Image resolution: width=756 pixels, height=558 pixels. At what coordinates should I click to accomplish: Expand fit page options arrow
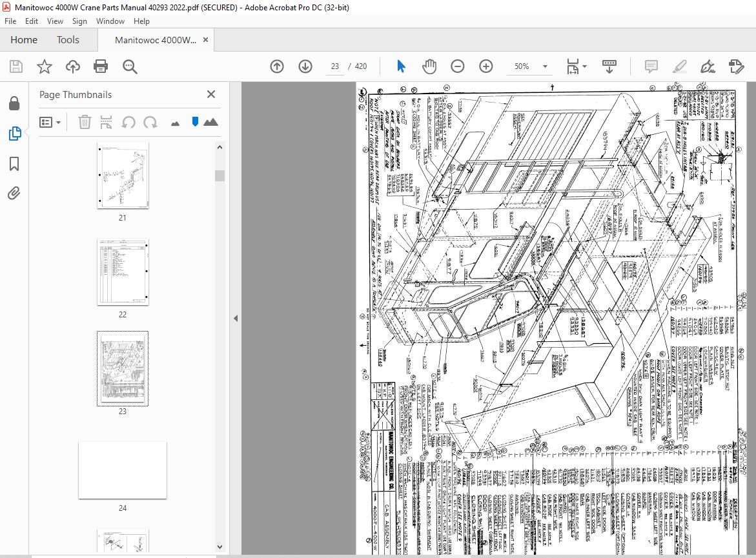tap(585, 66)
